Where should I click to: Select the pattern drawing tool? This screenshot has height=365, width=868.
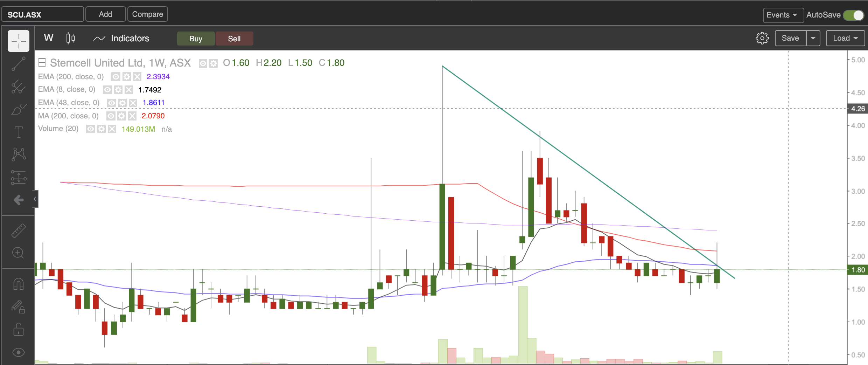[19, 154]
